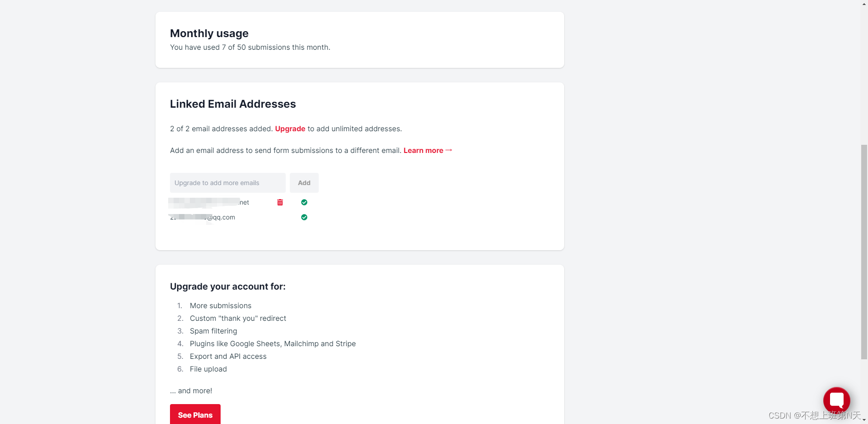Viewport: 868px width, 424px height.
Task: Click the Upgrade link for unlimited addresses
Action: (290, 129)
